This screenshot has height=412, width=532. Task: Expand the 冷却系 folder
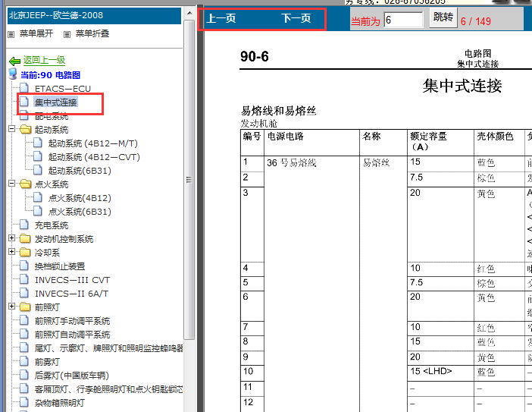11,252
